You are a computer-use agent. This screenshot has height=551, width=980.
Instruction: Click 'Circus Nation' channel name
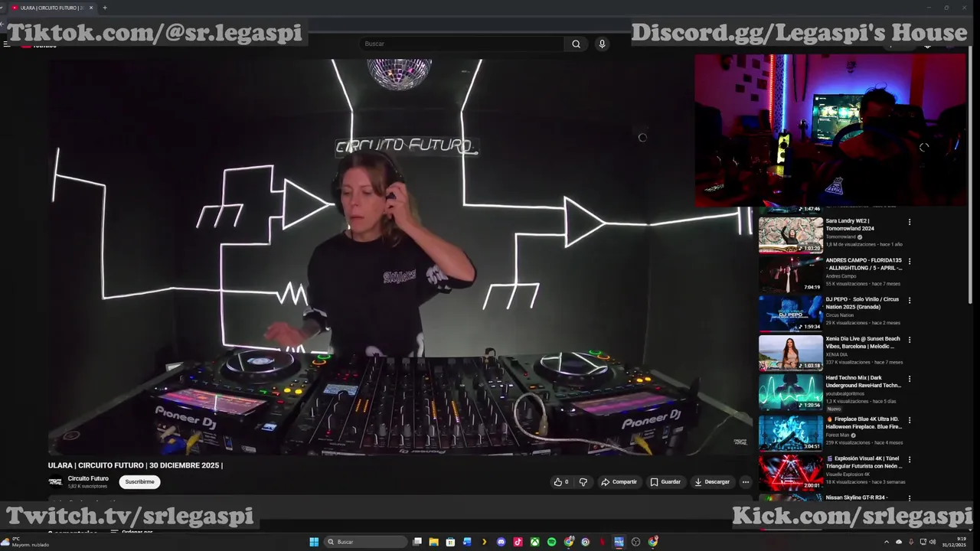coord(839,315)
